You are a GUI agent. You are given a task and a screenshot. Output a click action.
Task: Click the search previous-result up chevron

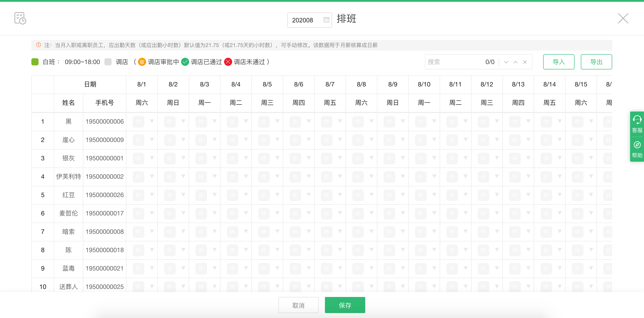click(x=516, y=62)
